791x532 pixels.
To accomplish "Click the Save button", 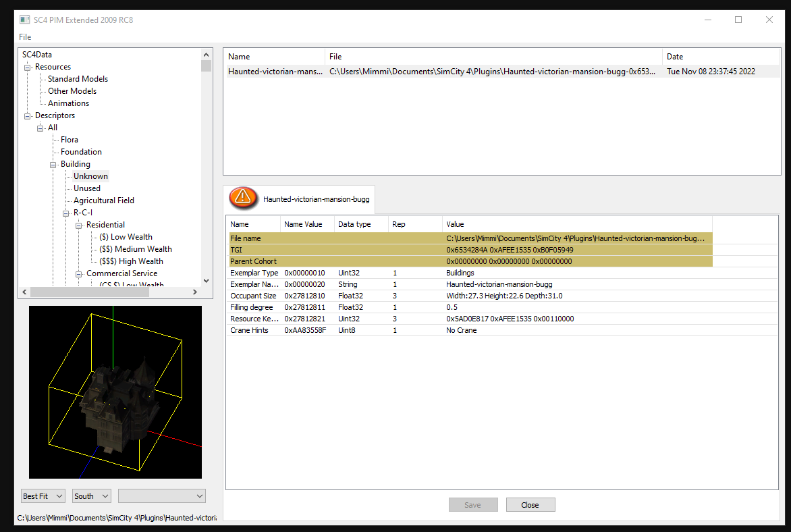I will pos(472,505).
